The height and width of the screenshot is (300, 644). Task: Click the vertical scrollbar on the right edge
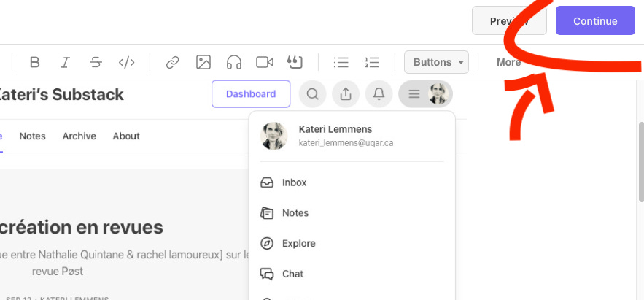click(x=641, y=162)
